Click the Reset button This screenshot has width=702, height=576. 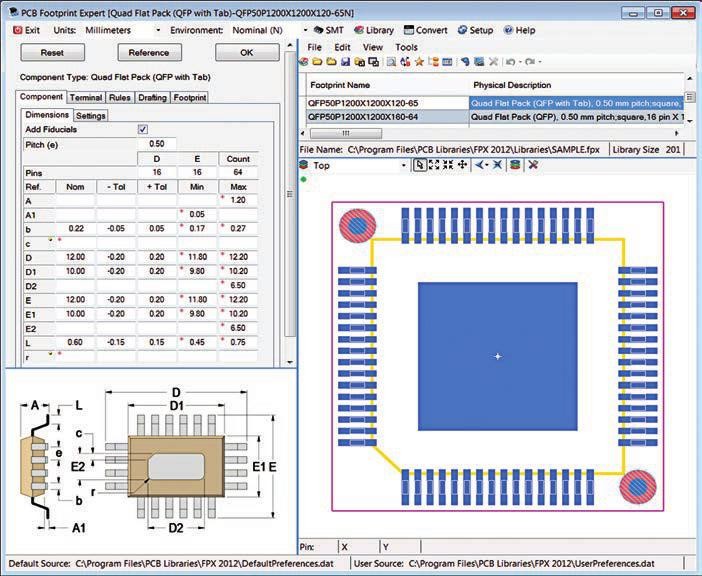point(52,52)
